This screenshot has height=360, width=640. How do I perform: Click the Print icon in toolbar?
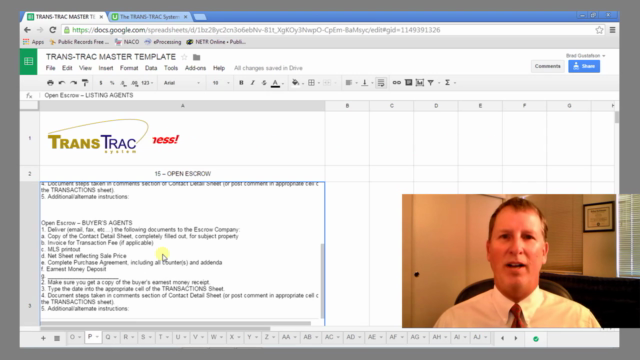(50, 83)
